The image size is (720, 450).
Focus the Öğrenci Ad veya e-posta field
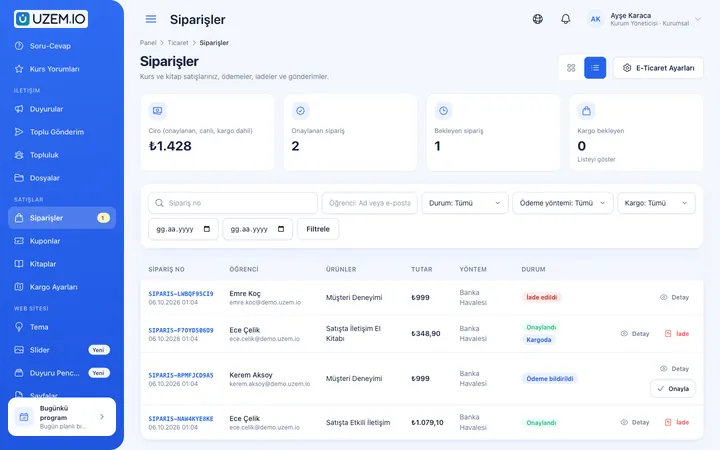pos(370,203)
